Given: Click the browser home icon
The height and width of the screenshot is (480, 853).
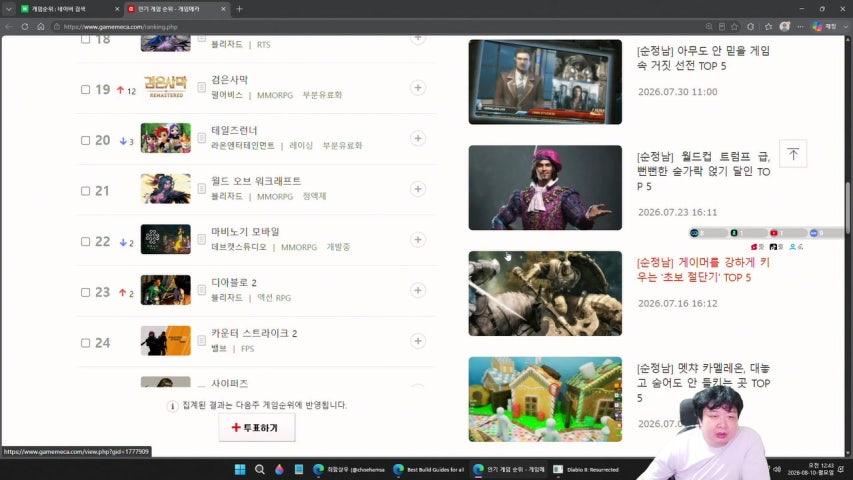Looking at the screenshot, I should 41,26.
